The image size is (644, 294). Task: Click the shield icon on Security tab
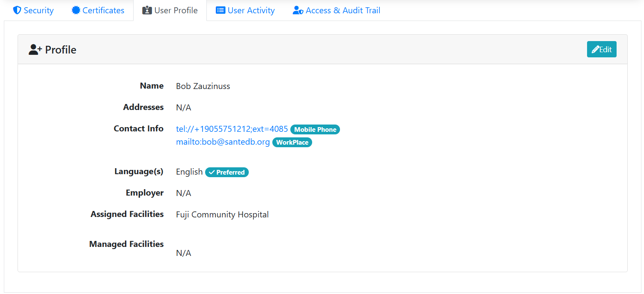pos(17,10)
